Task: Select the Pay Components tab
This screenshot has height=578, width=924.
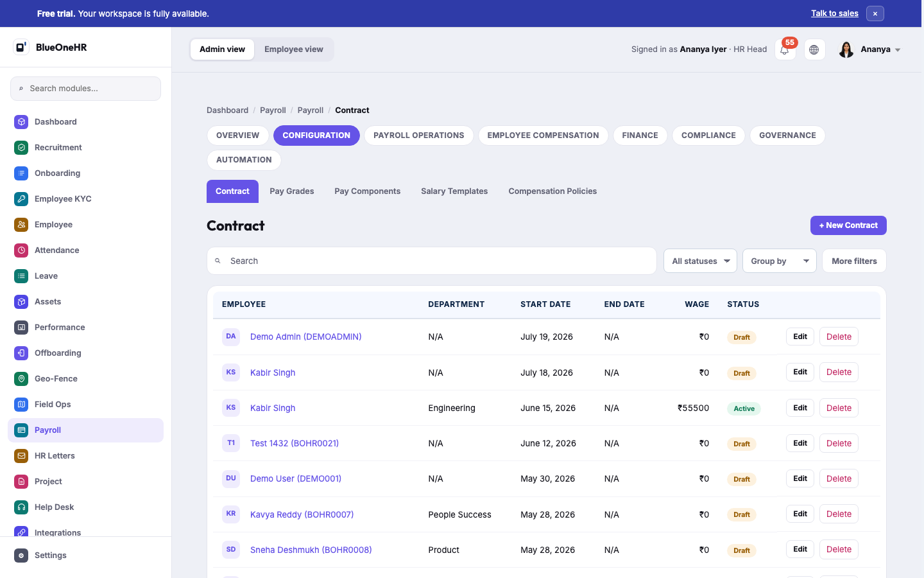Action: click(x=368, y=191)
